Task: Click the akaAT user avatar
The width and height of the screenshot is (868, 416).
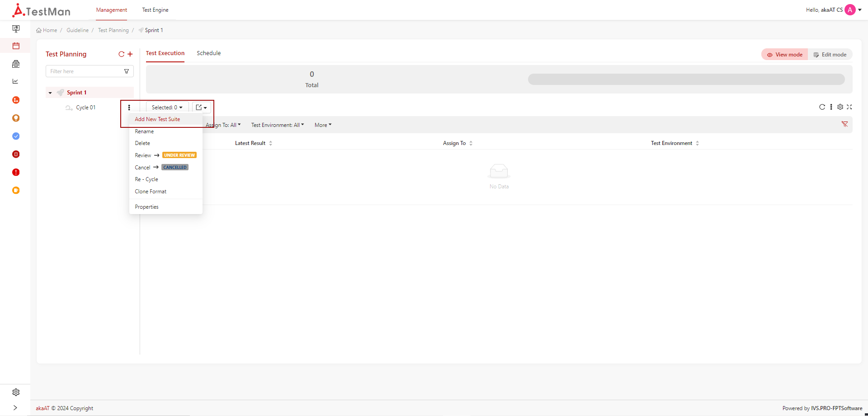Action: point(850,10)
